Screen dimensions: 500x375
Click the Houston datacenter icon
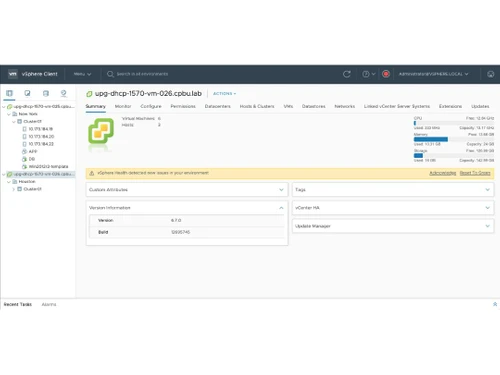coord(15,182)
